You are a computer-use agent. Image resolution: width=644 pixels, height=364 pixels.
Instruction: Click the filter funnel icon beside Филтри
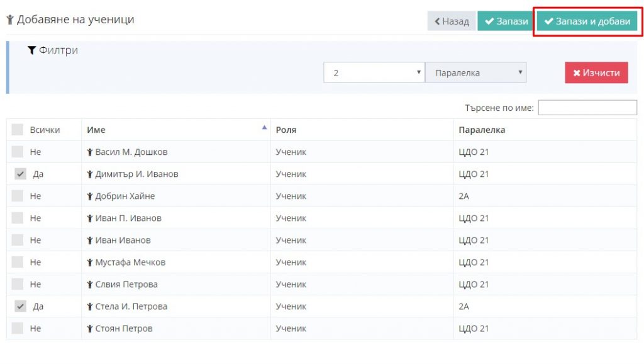point(31,50)
